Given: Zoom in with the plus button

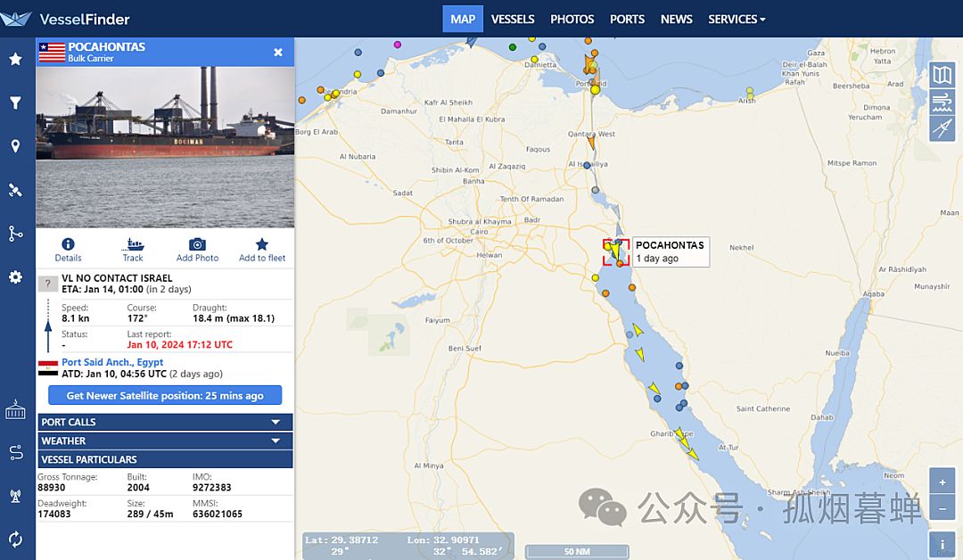Looking at the screenshot, I should click(942, 482).
